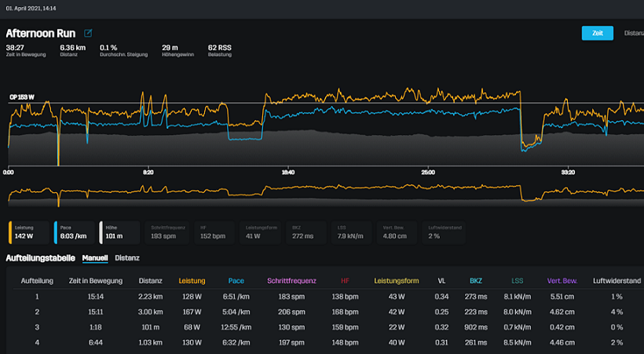The image size is (644, 354).
Task: Toggle the Leistung metric chart line
Action: point(29,232)
